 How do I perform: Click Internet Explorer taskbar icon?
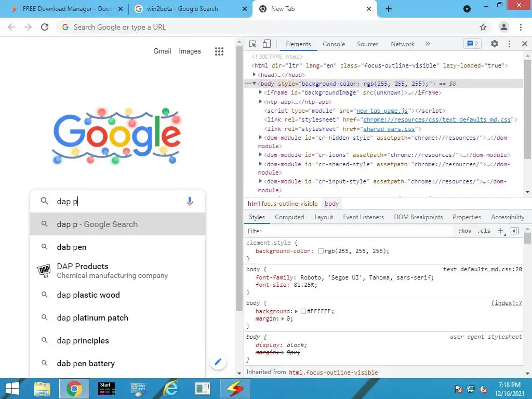pos(170,389)
